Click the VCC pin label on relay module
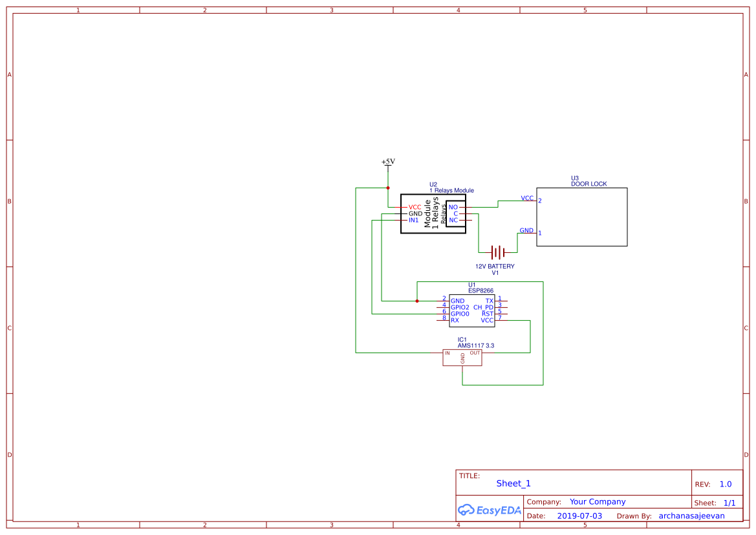Screen dimensions: 756x535 414,206
